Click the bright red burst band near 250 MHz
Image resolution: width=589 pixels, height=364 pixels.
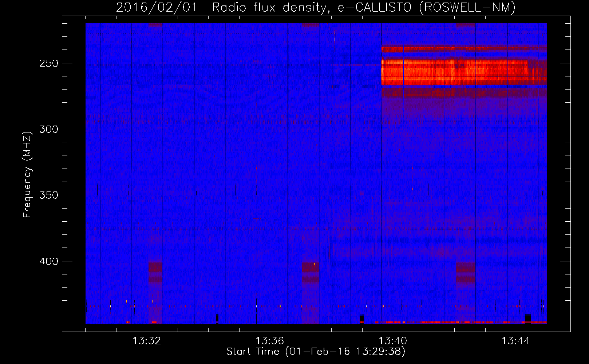(x=463, y=72)
